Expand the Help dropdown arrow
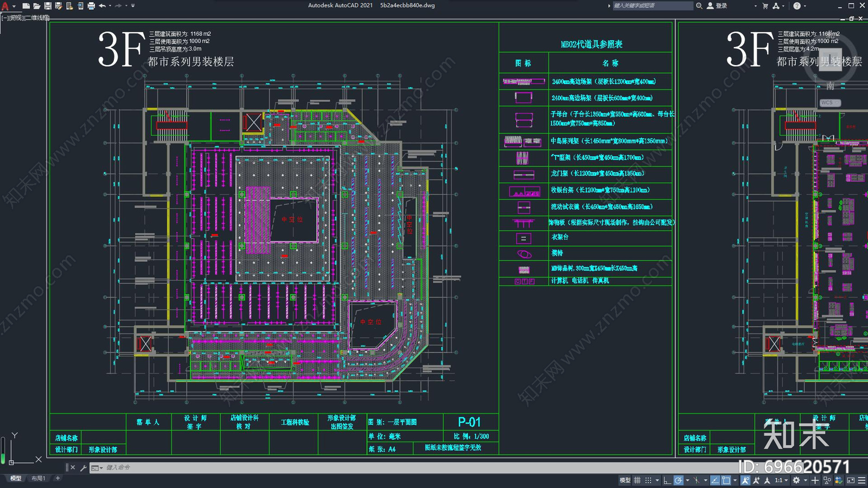Image resolution: width=868 pixels, height=488 pixels. pyautogui.click(x=805, y=6)
